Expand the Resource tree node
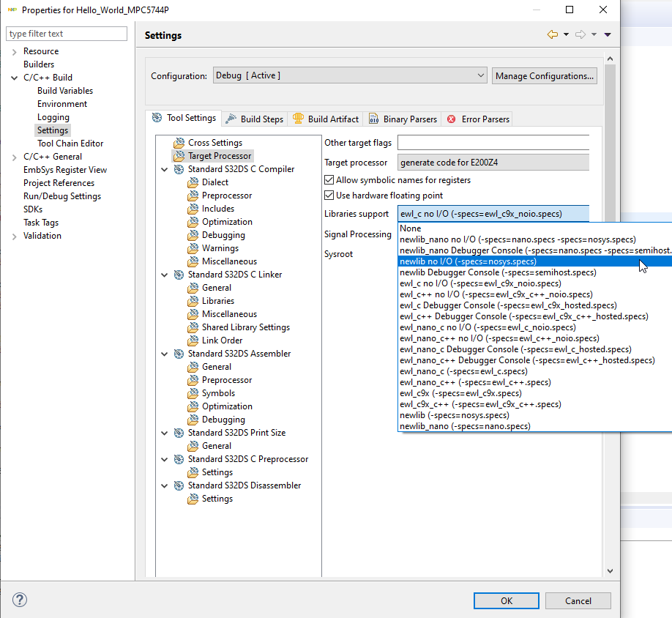The height and width of the screenshot is (618, 672). coord(15,52)
